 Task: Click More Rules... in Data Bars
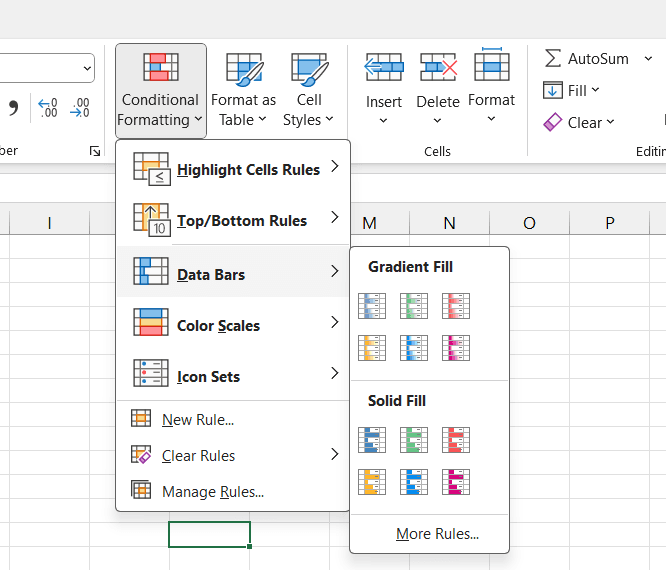437,534
